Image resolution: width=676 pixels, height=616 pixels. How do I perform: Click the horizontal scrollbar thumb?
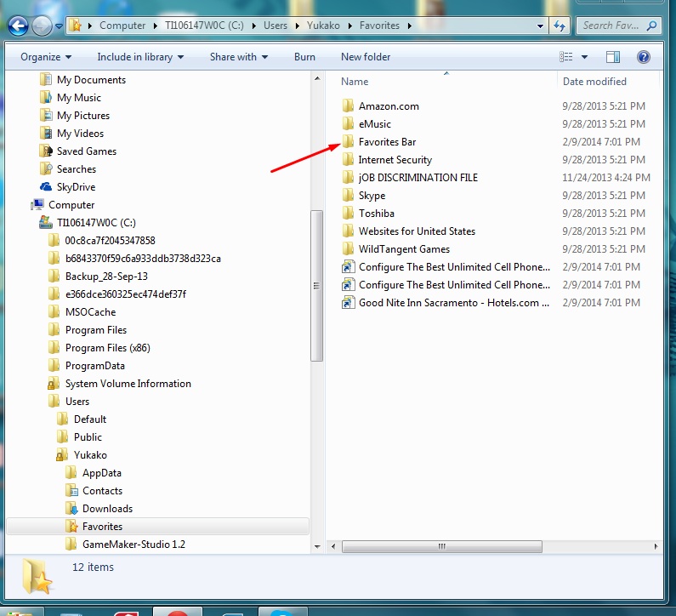(442, 546)
